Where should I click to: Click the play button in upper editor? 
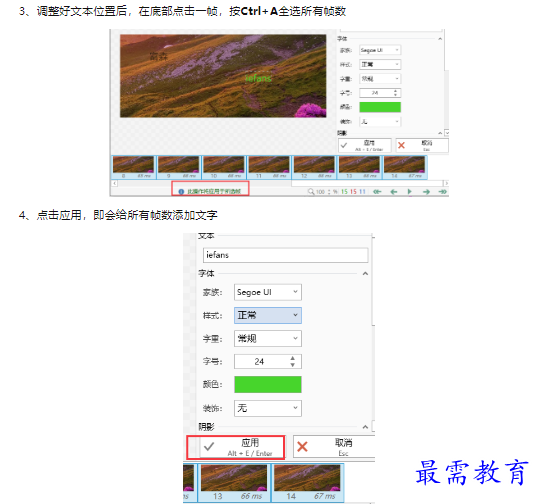click(410, 192)
